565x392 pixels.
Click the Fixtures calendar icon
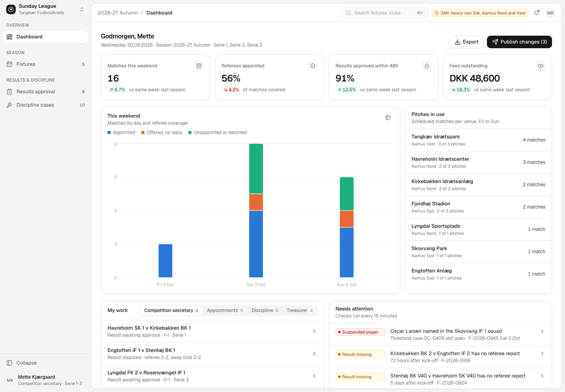[9, 64]
